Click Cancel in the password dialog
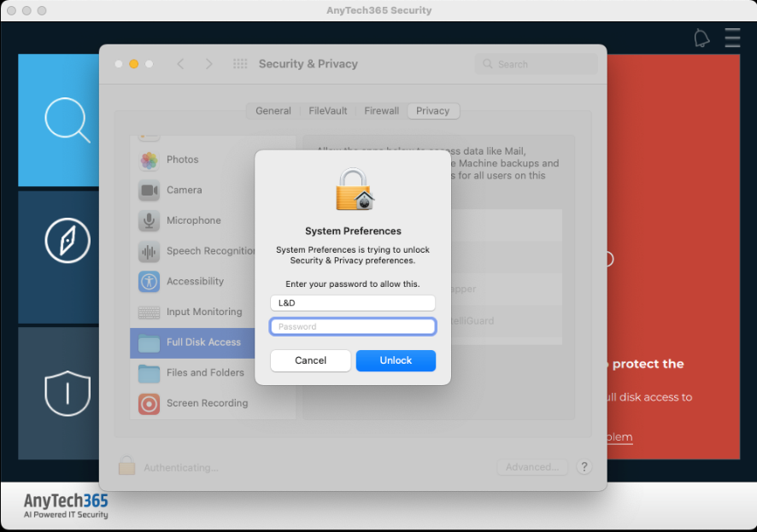 click(310, 360)
